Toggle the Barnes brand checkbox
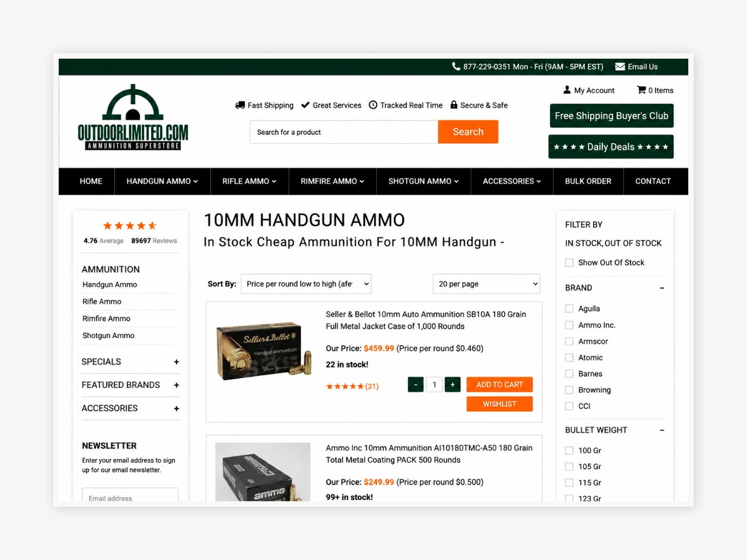This screenshot has width=747, height=560. (569, 374)
